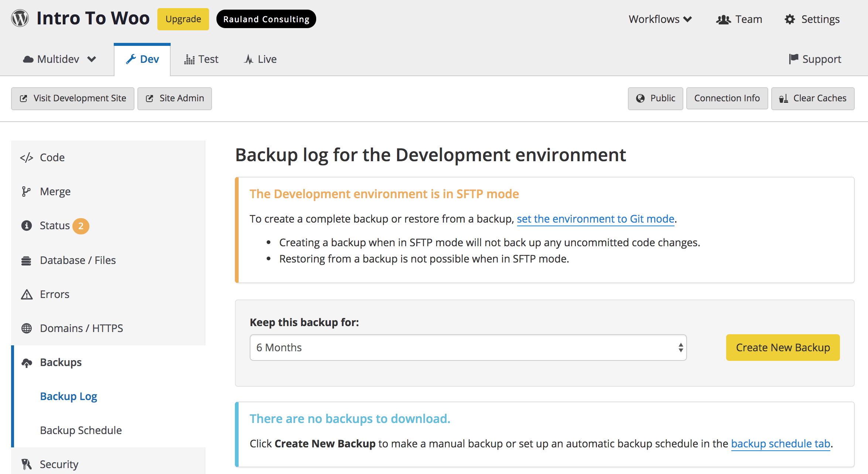Open the backup schedule tab link
Screen dimensions: 868x474
point(780,444)
